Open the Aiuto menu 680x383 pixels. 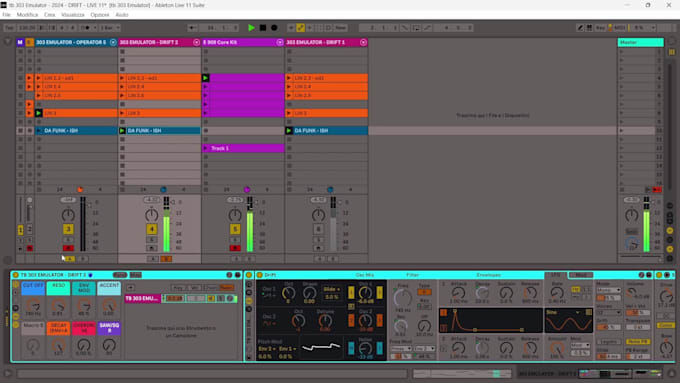coord(122,15)
